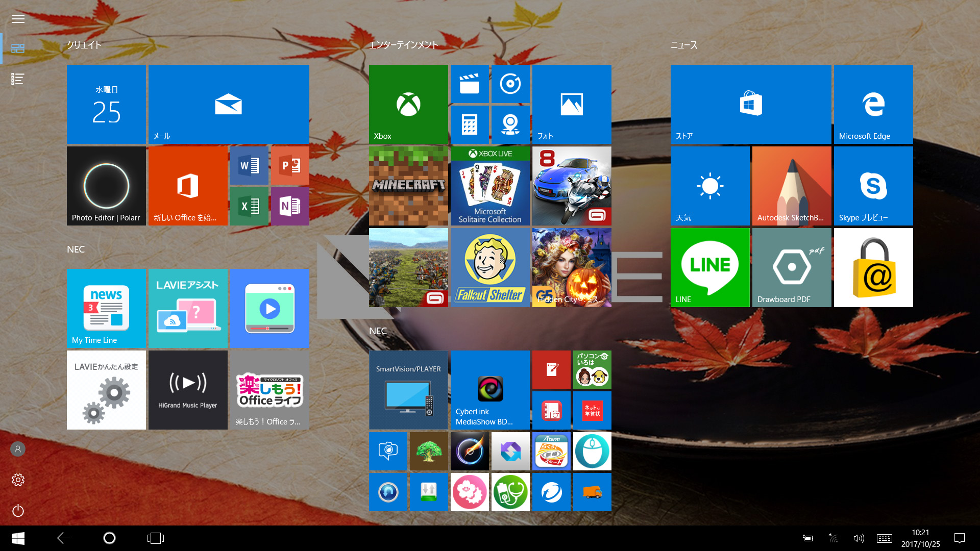Switch to the all apps list view
The image size is (980, 551).
pyautogui.click(x=18, y=79)
